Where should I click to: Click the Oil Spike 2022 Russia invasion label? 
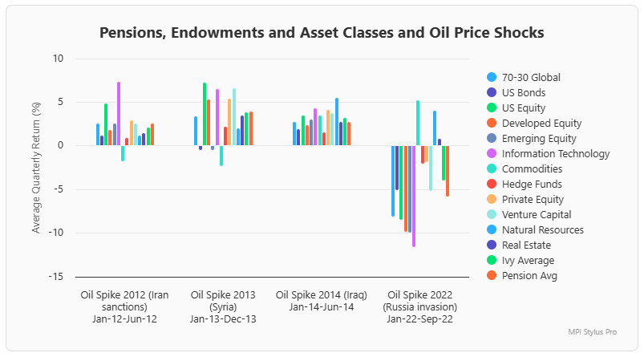[421, 306]
